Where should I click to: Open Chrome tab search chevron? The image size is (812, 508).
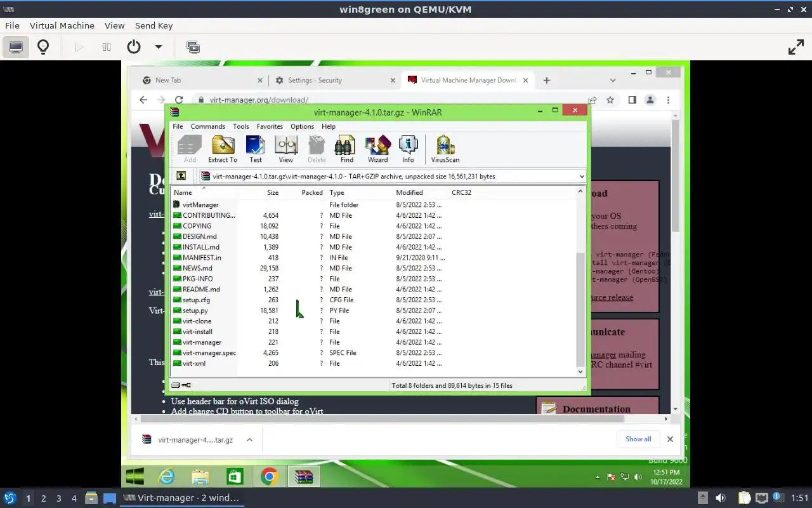tap(613, 80)
